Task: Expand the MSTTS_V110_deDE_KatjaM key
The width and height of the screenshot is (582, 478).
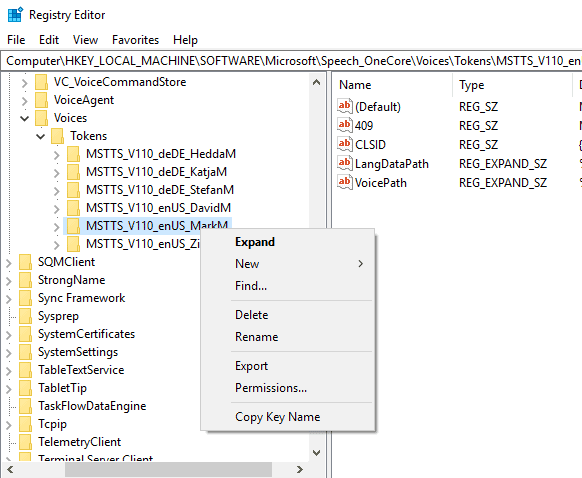Action: pos(56,173)
